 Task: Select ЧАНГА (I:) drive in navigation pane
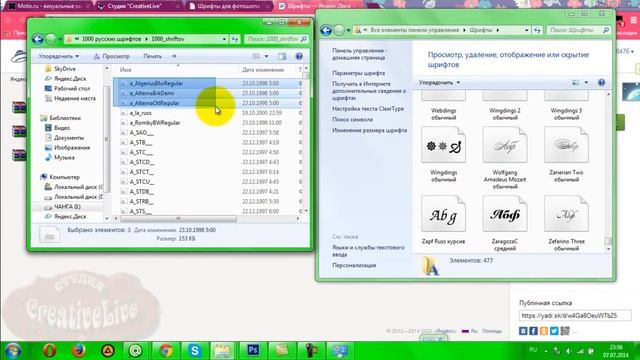(62, 207)
